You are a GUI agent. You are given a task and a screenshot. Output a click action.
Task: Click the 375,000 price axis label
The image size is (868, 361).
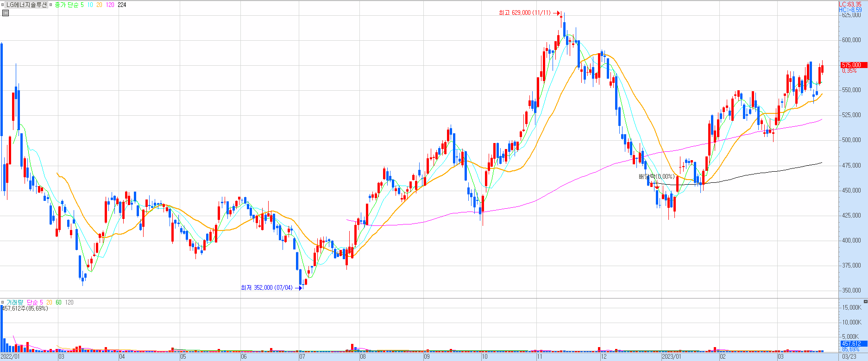coord(851,265)
